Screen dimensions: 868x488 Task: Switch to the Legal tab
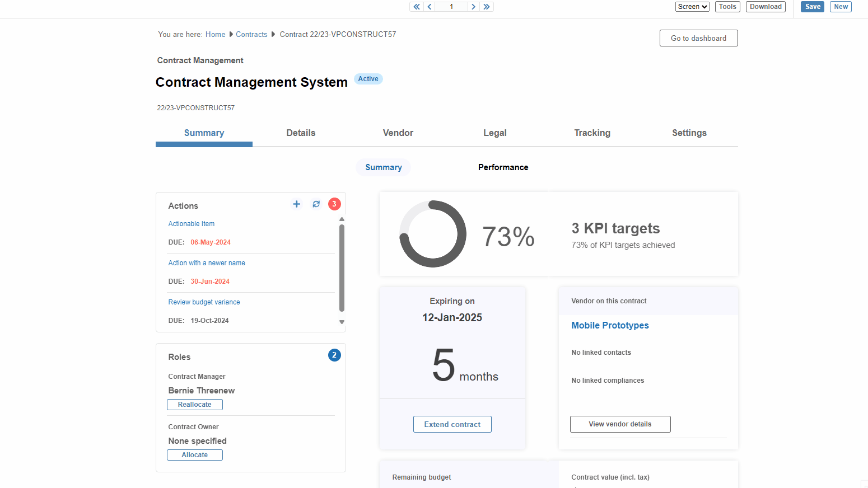coord(495,133)
